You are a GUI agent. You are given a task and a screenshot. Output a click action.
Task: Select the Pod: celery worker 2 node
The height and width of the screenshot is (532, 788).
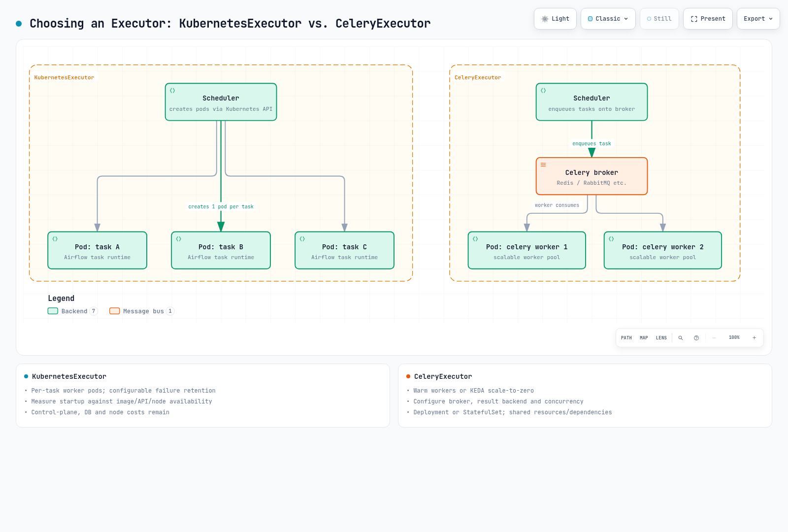[662, 250]
